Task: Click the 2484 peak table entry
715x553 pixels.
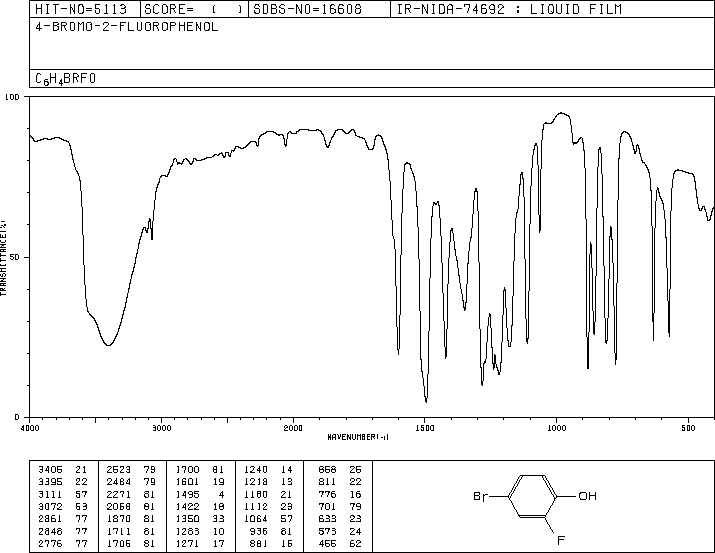Action: pyautogui.click(x=119, y=482)
